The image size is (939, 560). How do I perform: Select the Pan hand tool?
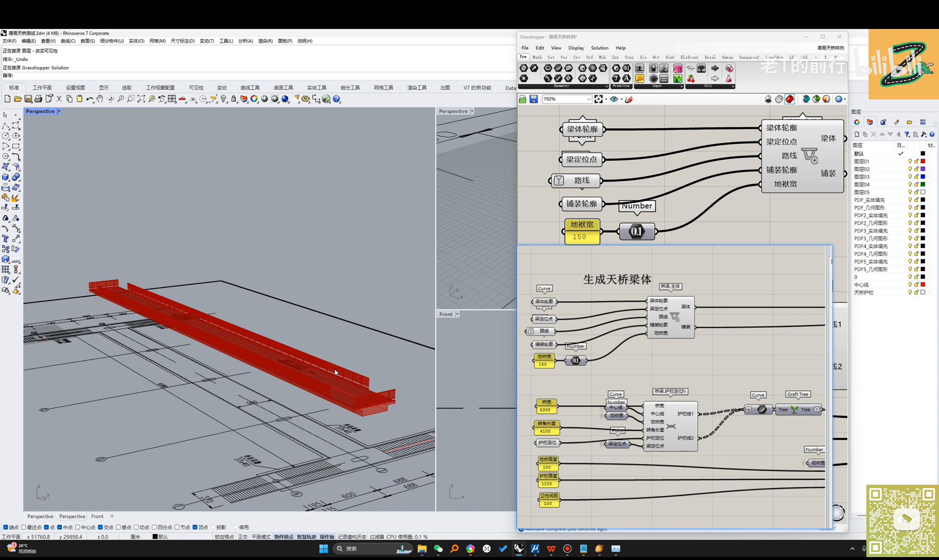(100, 99)
